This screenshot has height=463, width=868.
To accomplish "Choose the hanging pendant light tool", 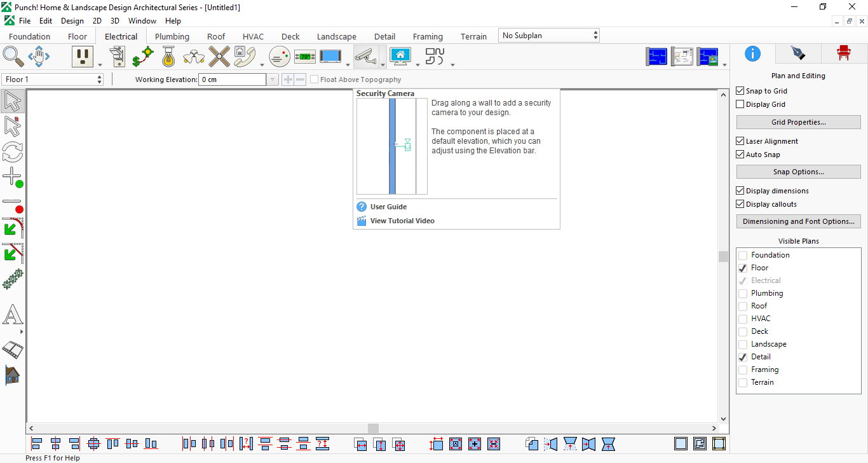I will coord(168,57).
